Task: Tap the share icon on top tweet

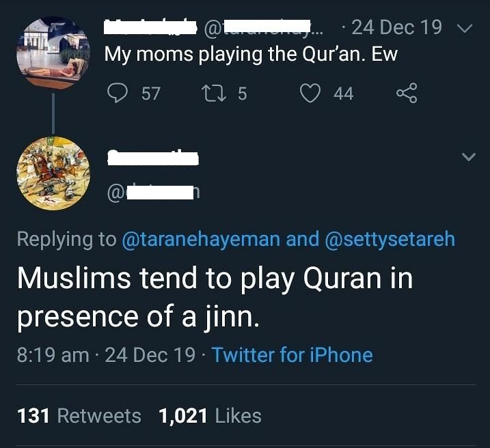Action: [406, 93]
